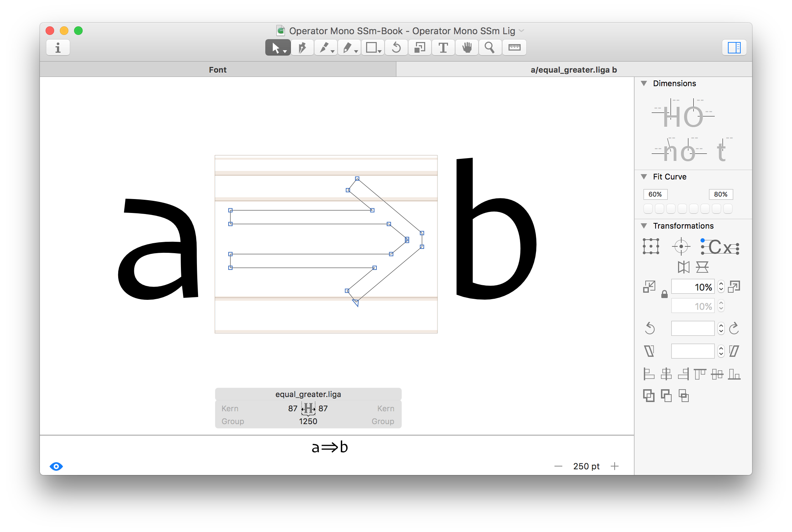Screen dimensions: 792x532
Task: Select the Hand tool
Action: 467,48
